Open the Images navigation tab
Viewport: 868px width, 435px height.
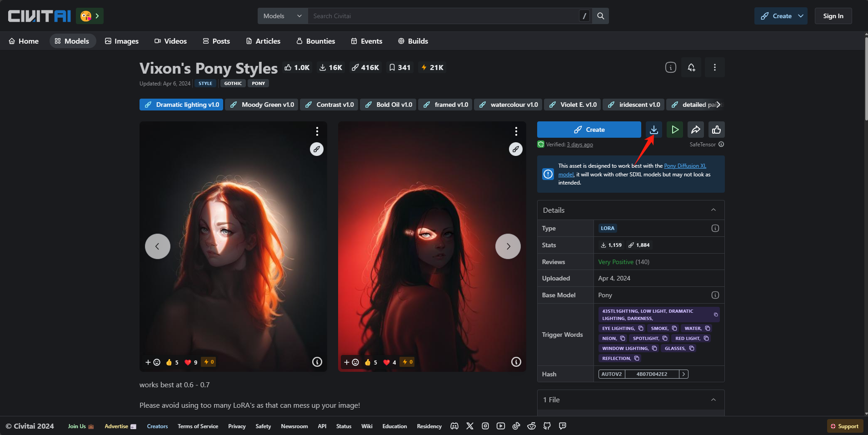[122, 41]
